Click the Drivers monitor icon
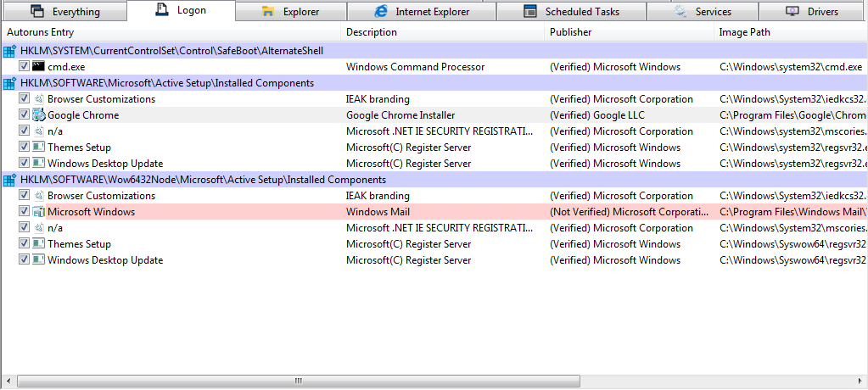 (x=792, y=11)
